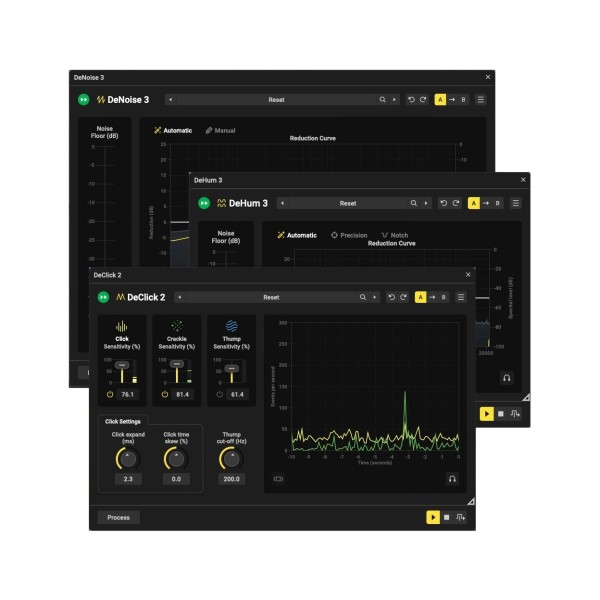This screenshot has width=600, height=600.
Task: Select state B in DeNoise 3
Action: [x=463, y=100]
